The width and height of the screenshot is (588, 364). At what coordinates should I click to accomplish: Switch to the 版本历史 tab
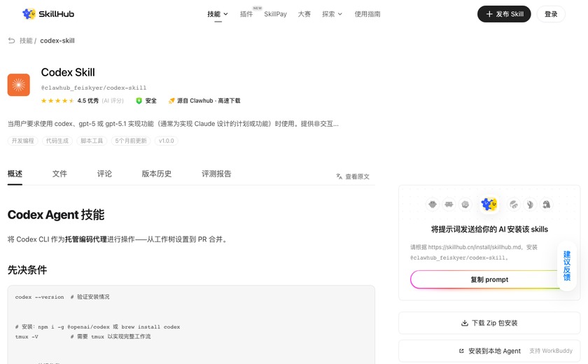pos(157,174)
